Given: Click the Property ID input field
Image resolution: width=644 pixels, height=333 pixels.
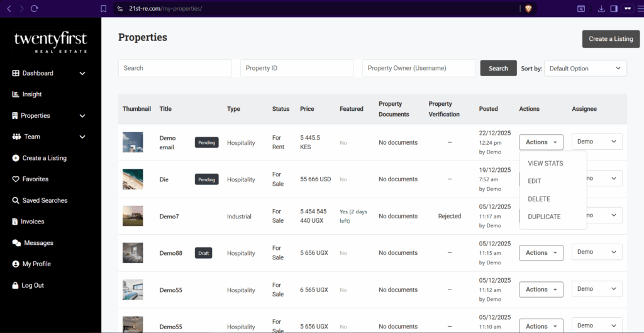Looking at the screenshot, I should (297, 69).
